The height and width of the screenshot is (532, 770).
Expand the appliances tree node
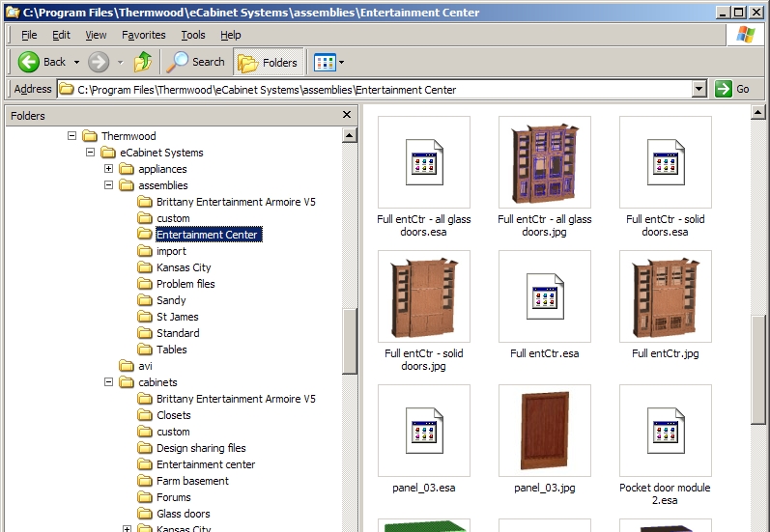(x=108, y=168)
